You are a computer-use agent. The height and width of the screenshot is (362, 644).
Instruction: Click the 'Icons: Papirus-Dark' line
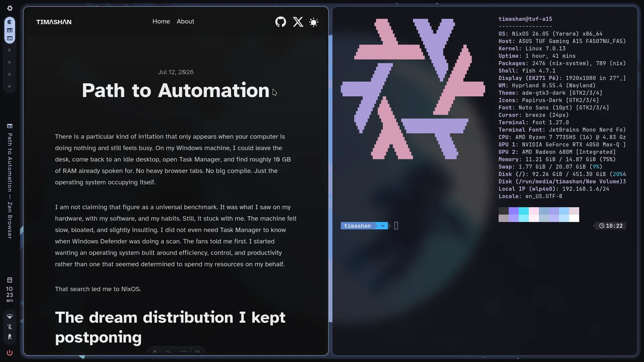549,100
